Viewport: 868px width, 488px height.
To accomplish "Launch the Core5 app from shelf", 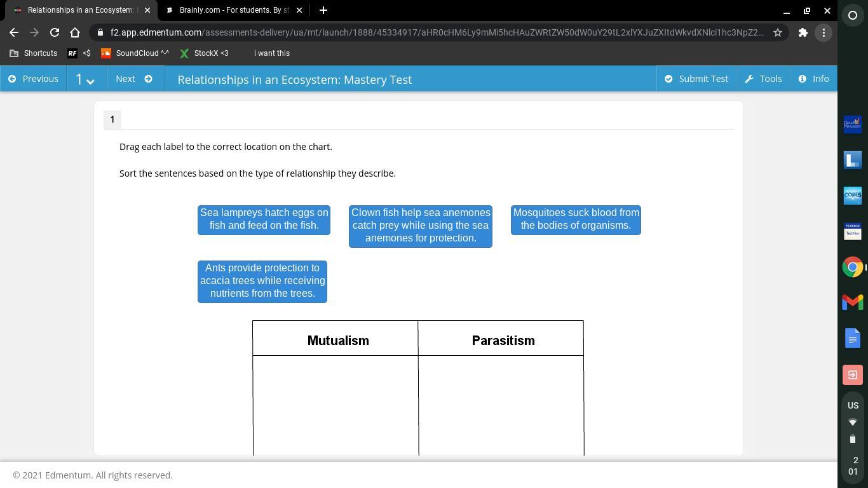I will pos(853,195).
